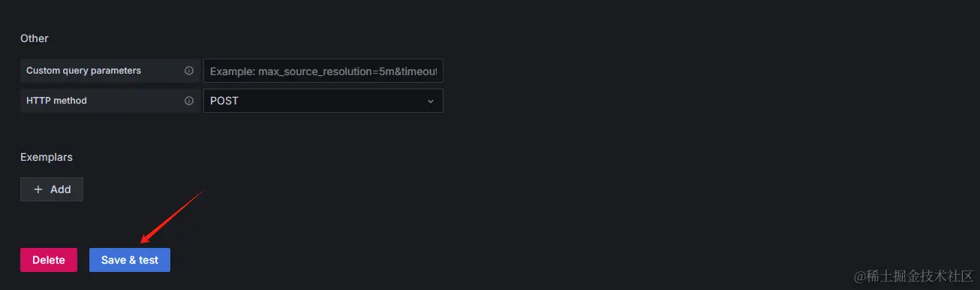Viewport: 980px width, 290px height.
Task: Click the Exemplars section heading
Action: point(47,157)
